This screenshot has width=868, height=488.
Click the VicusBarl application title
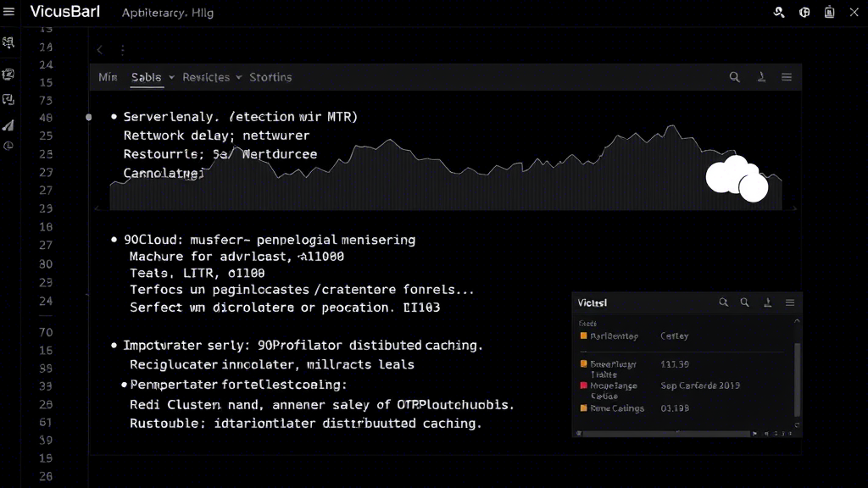(x=64, y=12)
